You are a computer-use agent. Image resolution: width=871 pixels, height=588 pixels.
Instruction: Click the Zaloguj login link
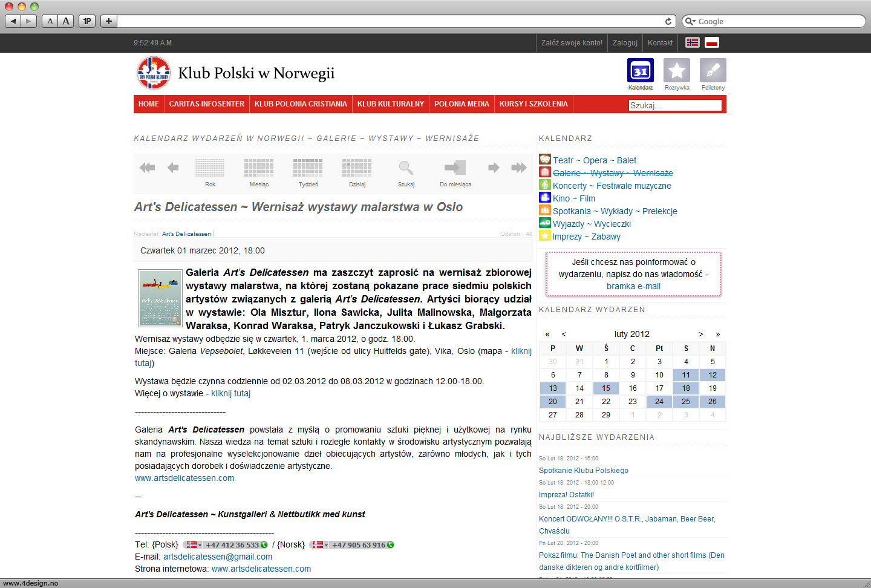[625, 43]
